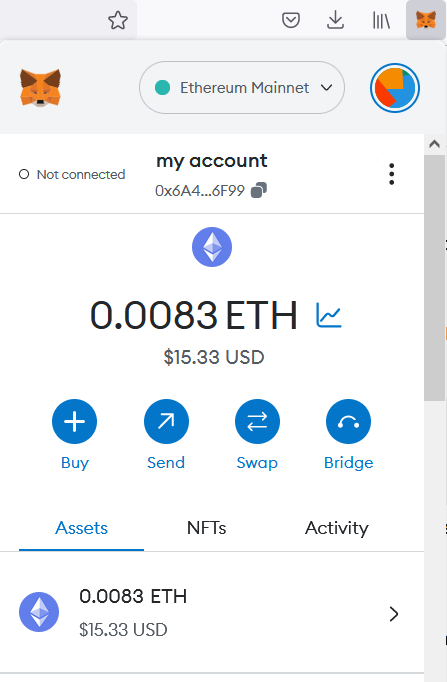The width and height of the screenshot is (447, 682).
Task: Click the Send arrow icon
Action: 166,421
